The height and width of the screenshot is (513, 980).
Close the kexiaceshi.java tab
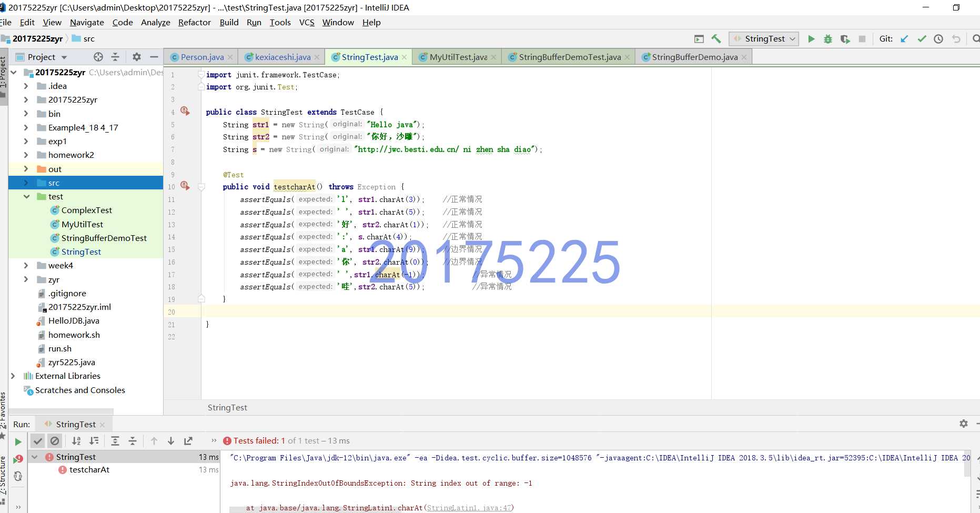pos(317,57)
